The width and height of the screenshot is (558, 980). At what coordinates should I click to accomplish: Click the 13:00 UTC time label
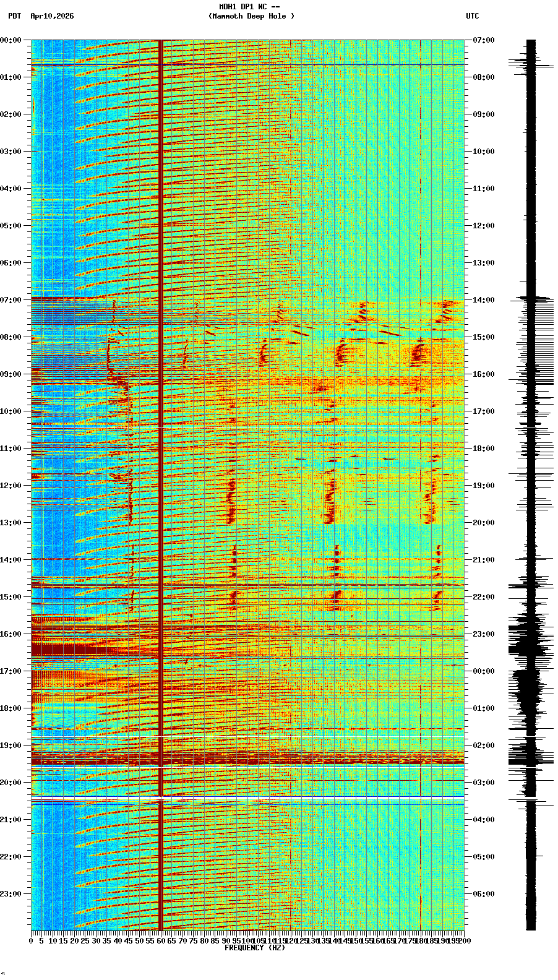tap(484, 263)
